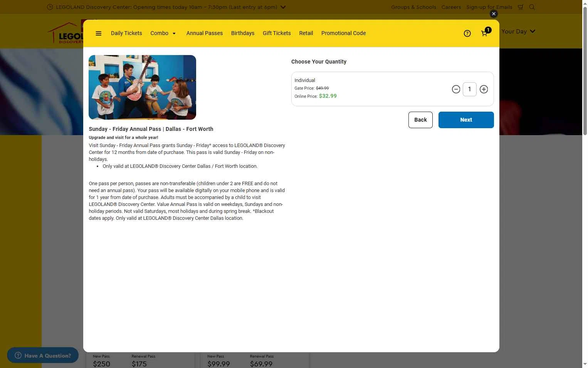Open Birthdays section
The image size is (588, 368).
pyautogui.click(x=243, y=33)
